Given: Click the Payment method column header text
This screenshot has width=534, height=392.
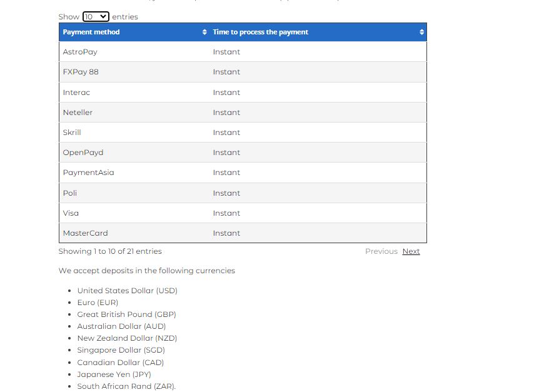Looking at the screenshot, I should (x=91, y=32).
